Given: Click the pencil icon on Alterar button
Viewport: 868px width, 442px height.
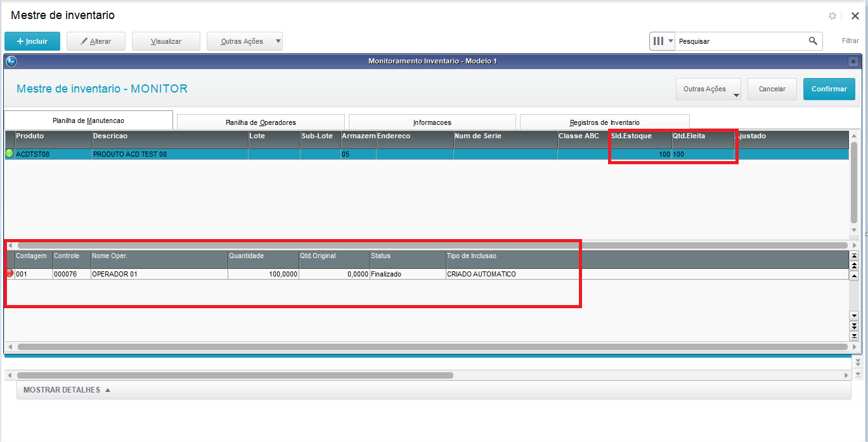Looking at the screenshot, I should [84, 41].
